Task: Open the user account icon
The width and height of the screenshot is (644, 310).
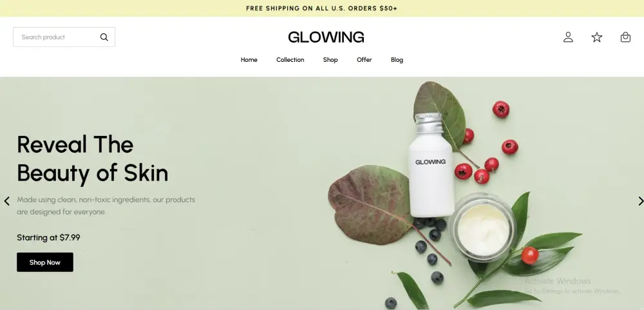Action: 568,37
